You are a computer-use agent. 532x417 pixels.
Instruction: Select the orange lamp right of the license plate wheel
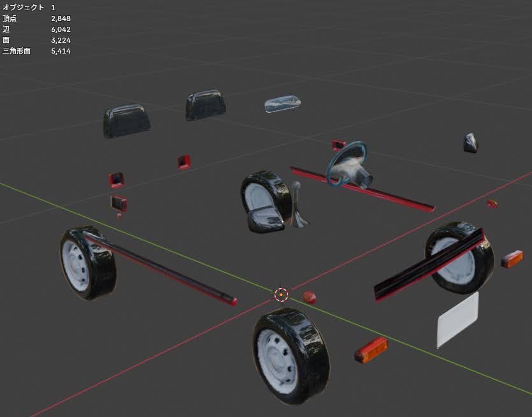pyautogui.click(x=512, y=259)
